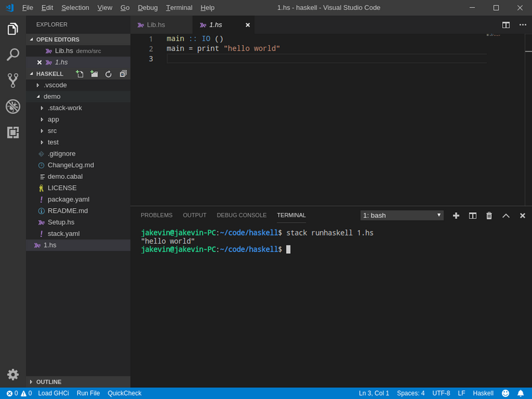Refresh the explorer file tree
This screenshot has height=399, width=532.
pyautogui.click(x=108, y=74)
